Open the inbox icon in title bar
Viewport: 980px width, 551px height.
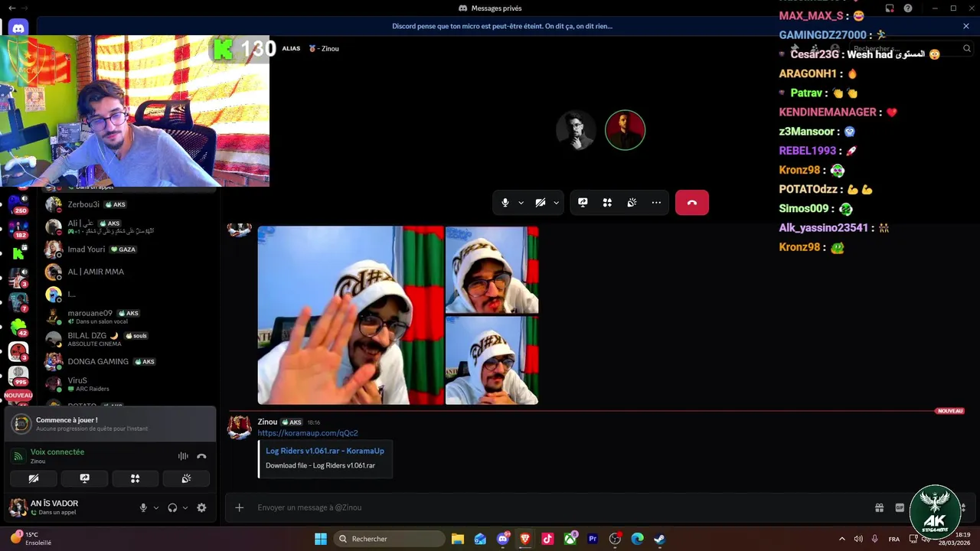[890, 8]
